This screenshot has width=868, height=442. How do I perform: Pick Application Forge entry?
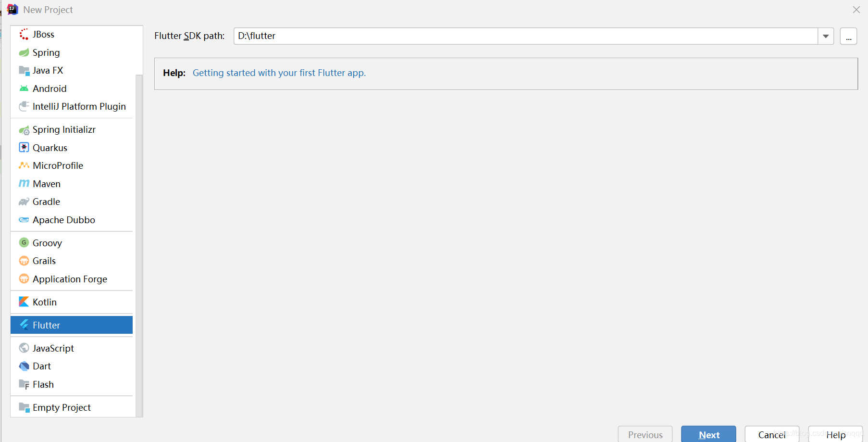pyautogui.click(x=72, y=279)
